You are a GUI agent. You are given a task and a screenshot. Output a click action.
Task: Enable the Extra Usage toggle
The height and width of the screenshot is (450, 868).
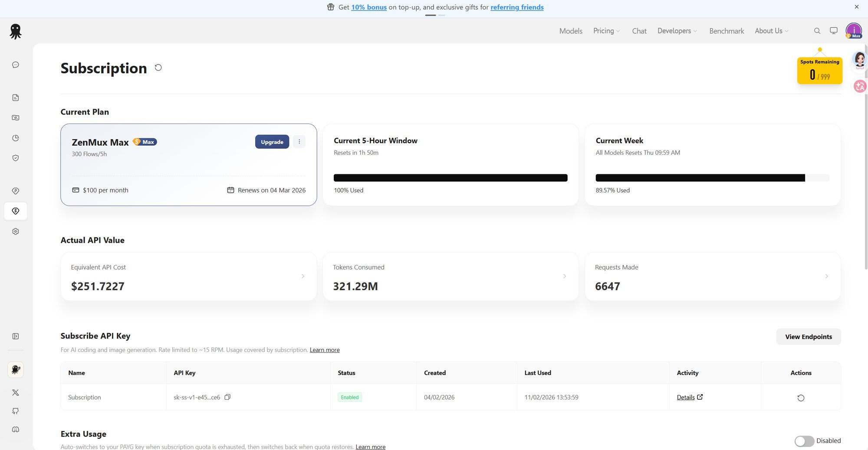[804, 441]
